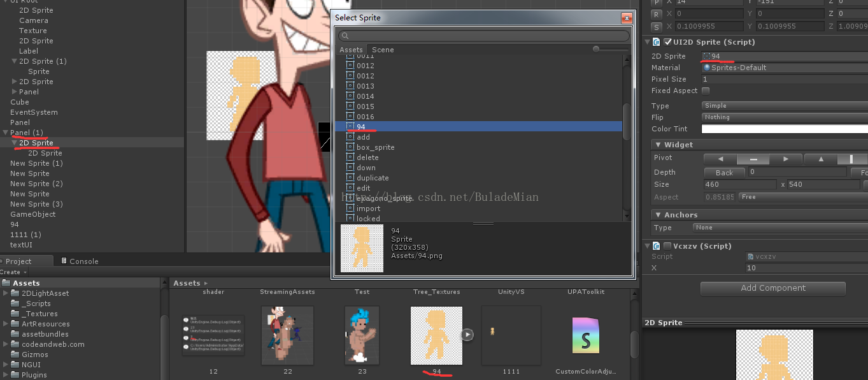The image size is (868, 380).
Task: Select rotation R button in Transform
Action: point(657,14)
